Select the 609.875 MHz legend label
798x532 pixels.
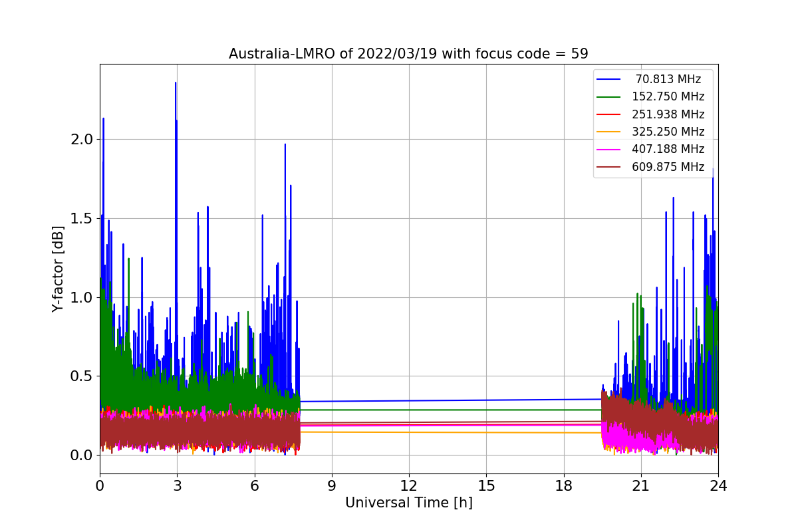point(668,167)
